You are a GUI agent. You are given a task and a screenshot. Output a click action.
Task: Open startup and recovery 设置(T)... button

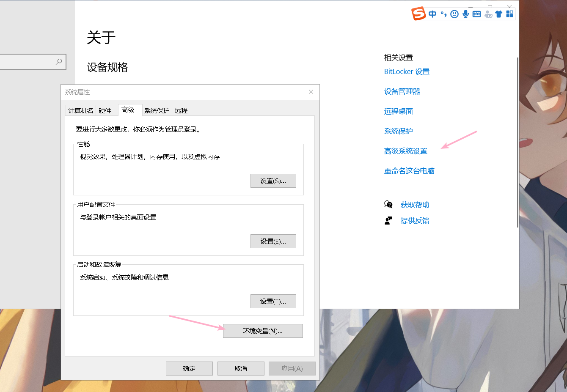(x=273, y=301)
